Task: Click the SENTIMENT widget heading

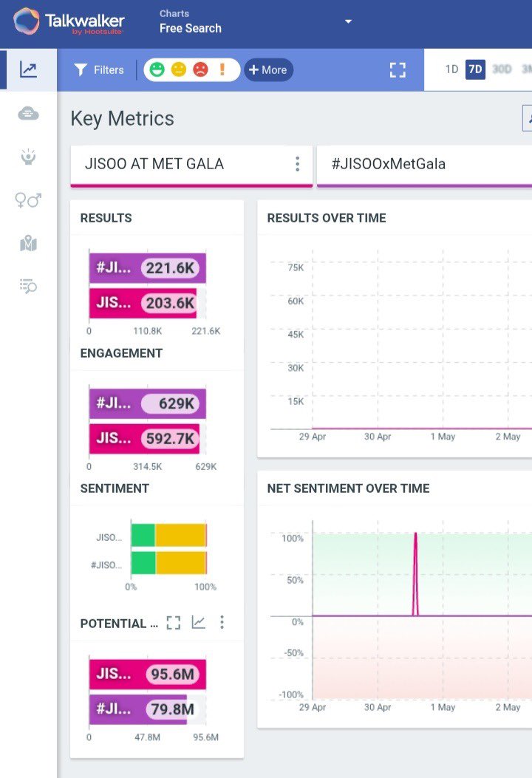Action: coord(115,488)
